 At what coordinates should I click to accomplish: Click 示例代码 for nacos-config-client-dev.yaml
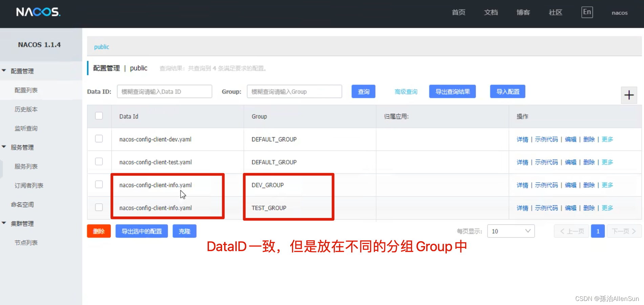point(546,139)
